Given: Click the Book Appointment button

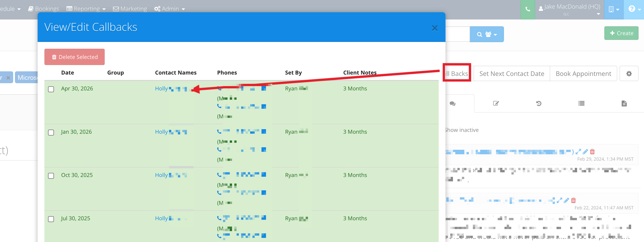Looking at the screenshot, I should click(583, 74).
